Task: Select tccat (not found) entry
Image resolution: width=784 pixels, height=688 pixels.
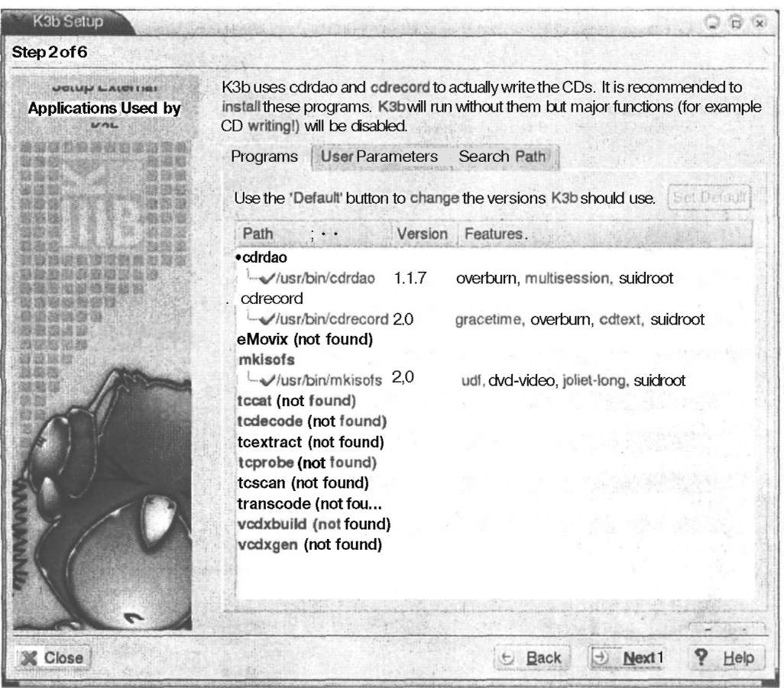Action: (x=296, y=401)
